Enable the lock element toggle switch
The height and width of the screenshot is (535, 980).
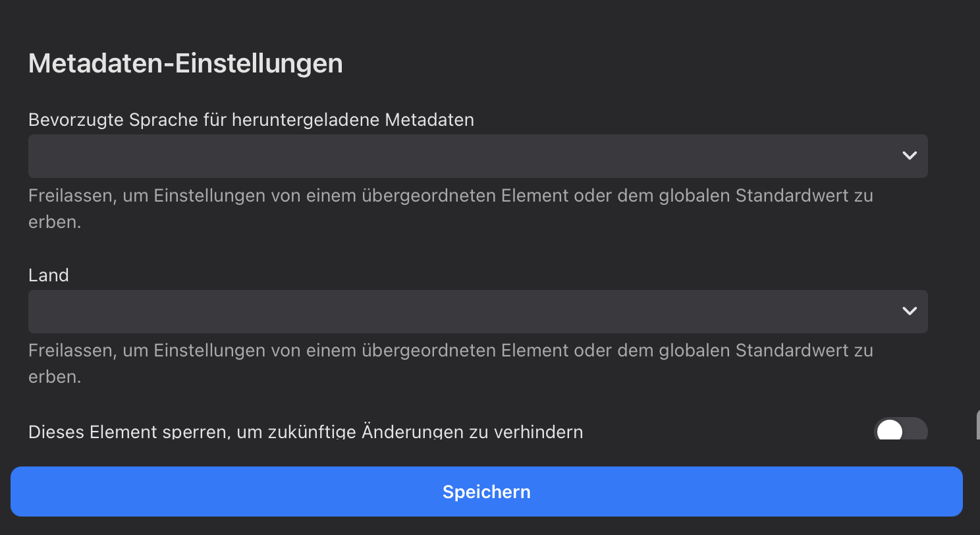[x=900, y=431]
